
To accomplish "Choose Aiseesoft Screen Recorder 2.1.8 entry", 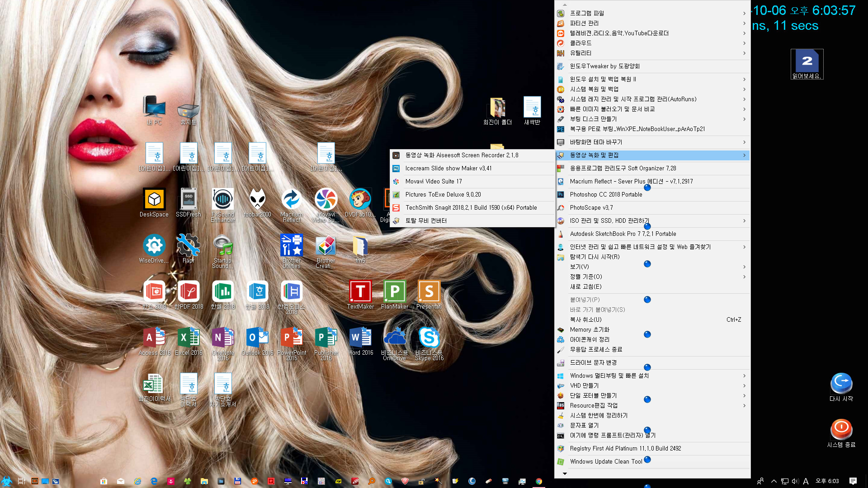I will (472, 155).
